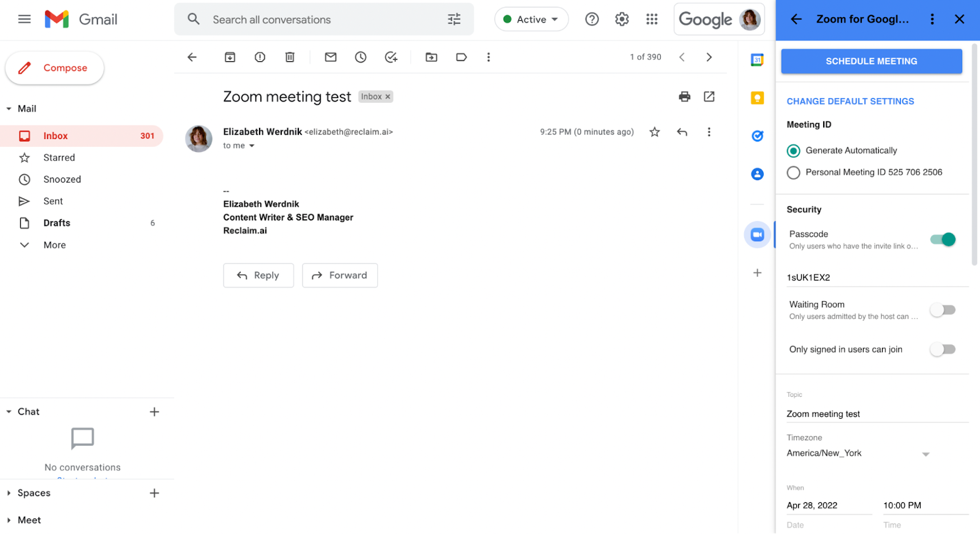Viewport: 980px width, 534px height.
Task: Select Generate Automatically meeting ID
Action: pos(793,151)
